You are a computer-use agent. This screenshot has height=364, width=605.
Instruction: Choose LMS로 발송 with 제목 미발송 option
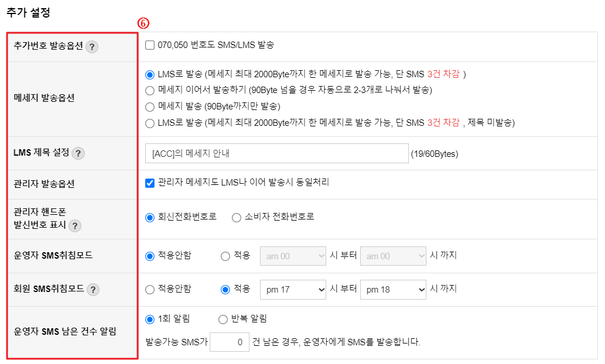point(150,123)
